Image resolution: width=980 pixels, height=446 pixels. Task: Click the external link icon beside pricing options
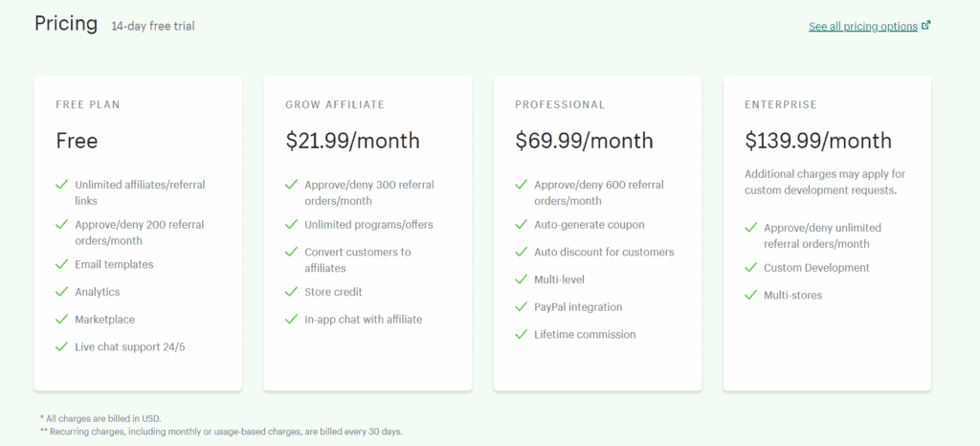click(926, 26)
